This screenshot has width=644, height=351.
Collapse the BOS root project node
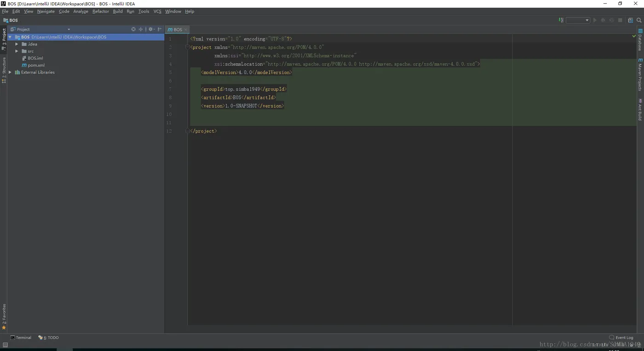[x=10, y=37]
